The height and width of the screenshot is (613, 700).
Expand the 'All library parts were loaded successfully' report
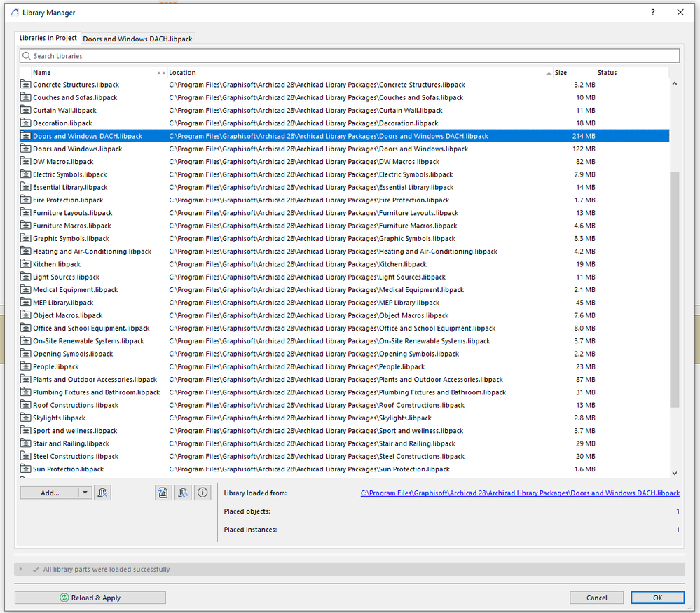[20, 569]
